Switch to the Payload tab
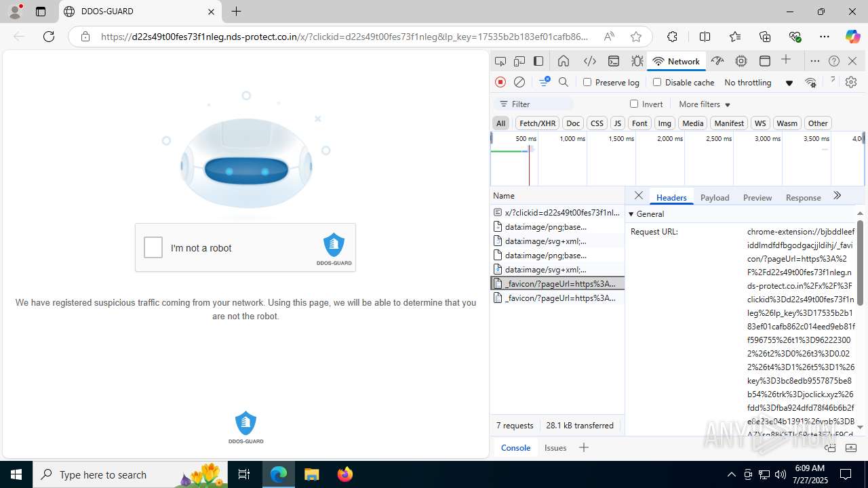This screenshot has height=488, width=868. click(715, 197)
